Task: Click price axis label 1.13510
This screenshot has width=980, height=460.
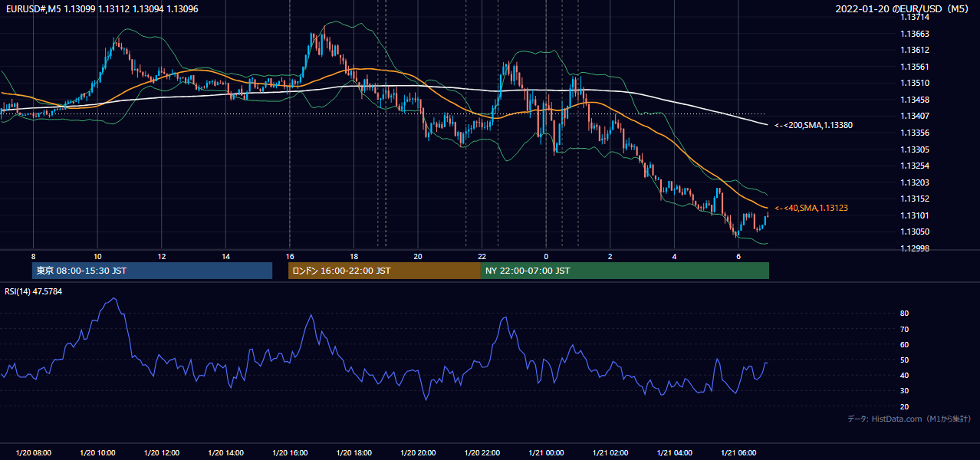Action: [915, 83]
